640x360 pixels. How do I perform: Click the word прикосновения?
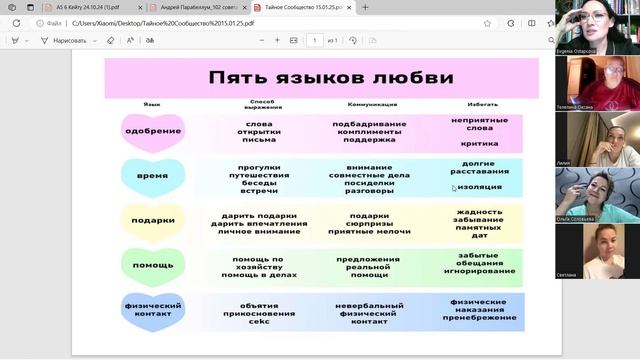259,313
